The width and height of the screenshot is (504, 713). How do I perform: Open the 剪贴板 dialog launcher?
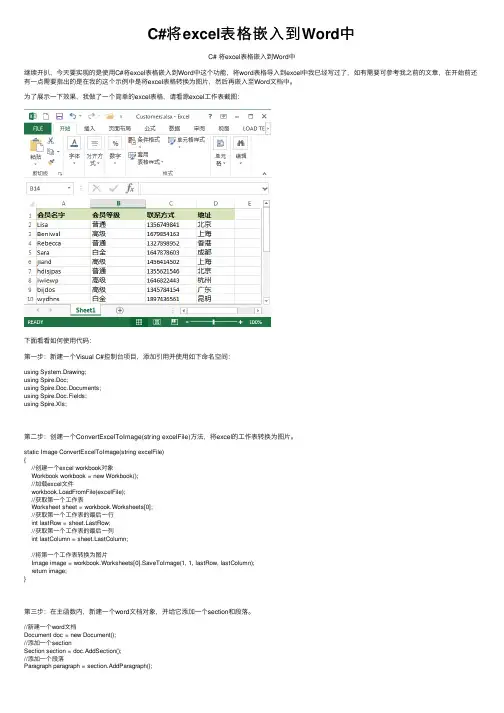pyautogui.click(x=60, y=174)
